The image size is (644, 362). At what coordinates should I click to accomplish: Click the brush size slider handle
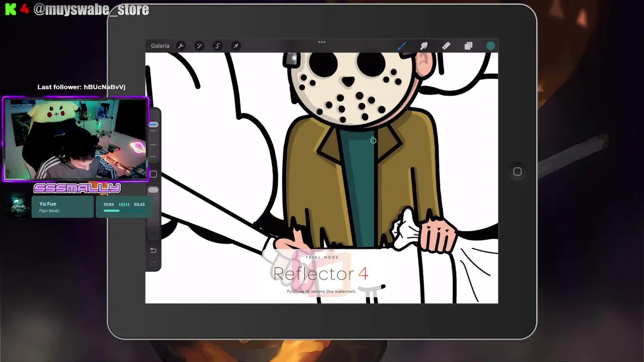[153, 124]
